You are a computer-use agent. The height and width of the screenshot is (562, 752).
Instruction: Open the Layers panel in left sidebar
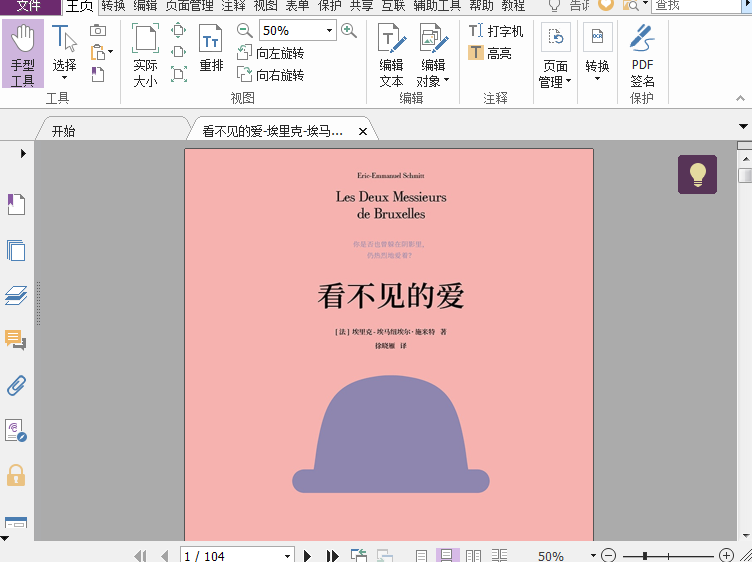pos(16,295)
